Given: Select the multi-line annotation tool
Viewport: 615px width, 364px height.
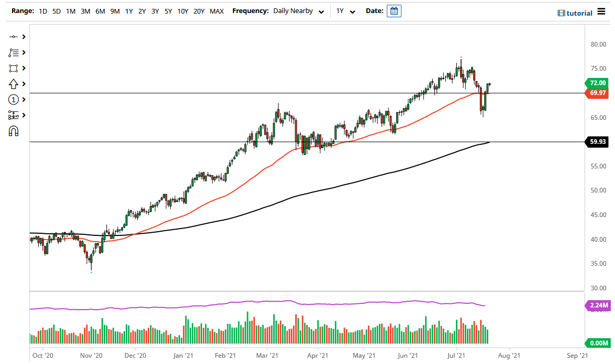Looking at the screenshot, I should coord(13,52).
